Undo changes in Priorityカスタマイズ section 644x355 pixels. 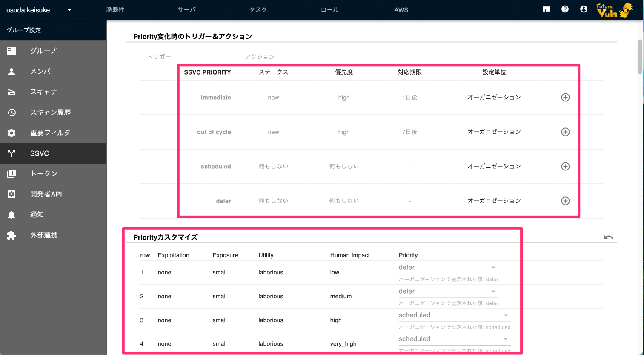coord(608,237)
